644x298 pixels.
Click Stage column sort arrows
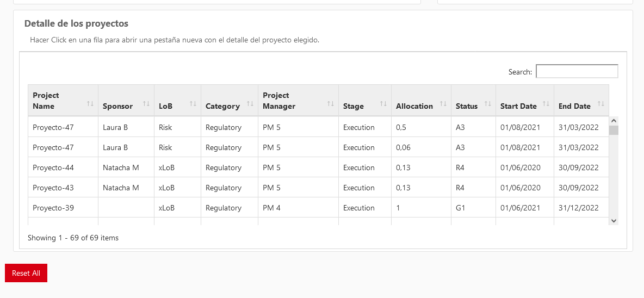383,103
